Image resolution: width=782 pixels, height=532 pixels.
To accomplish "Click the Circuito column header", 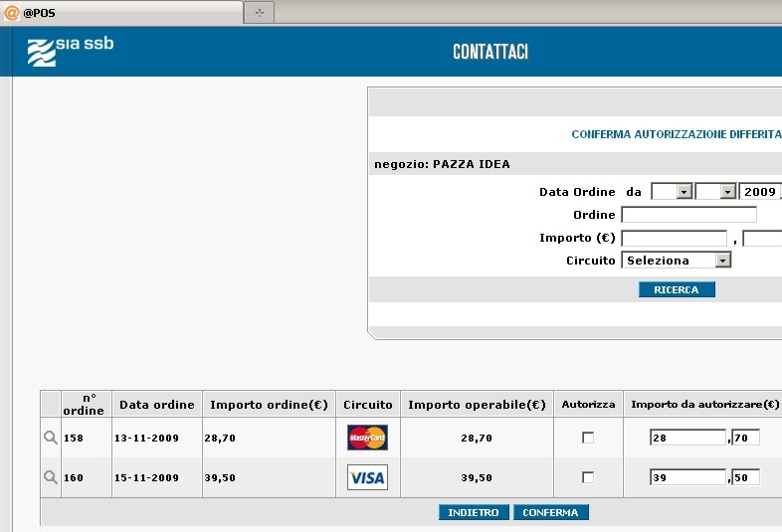I will 368,404.
